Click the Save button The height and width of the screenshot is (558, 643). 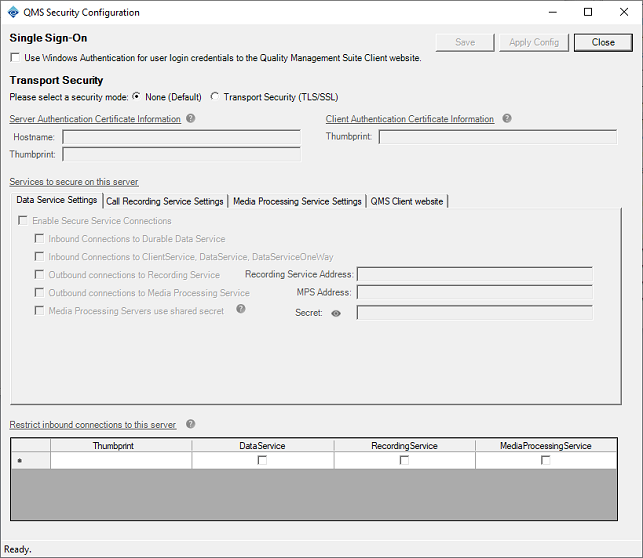(465, 42)
